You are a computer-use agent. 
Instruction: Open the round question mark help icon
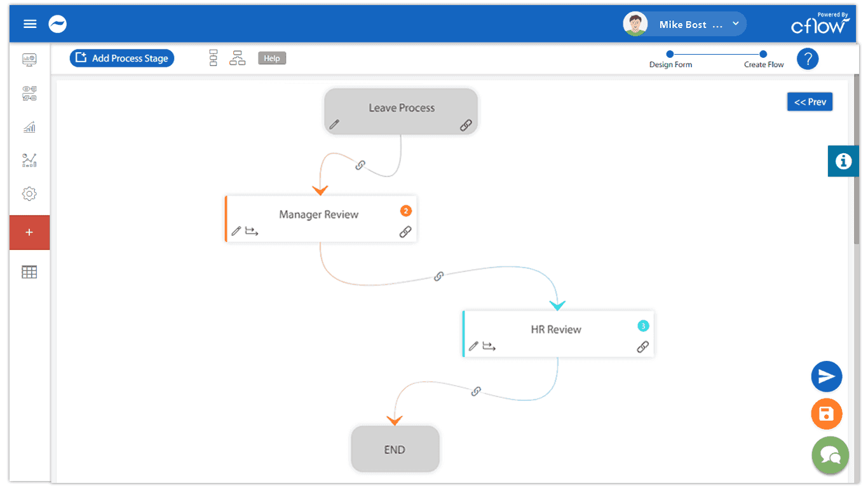(808, 58)
